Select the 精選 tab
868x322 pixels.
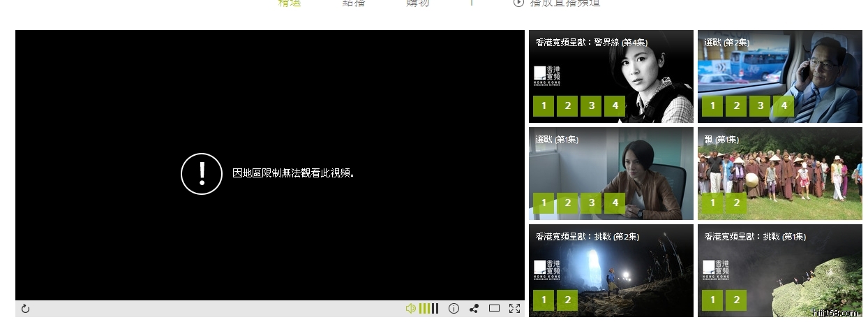click(x=290, y=3)
